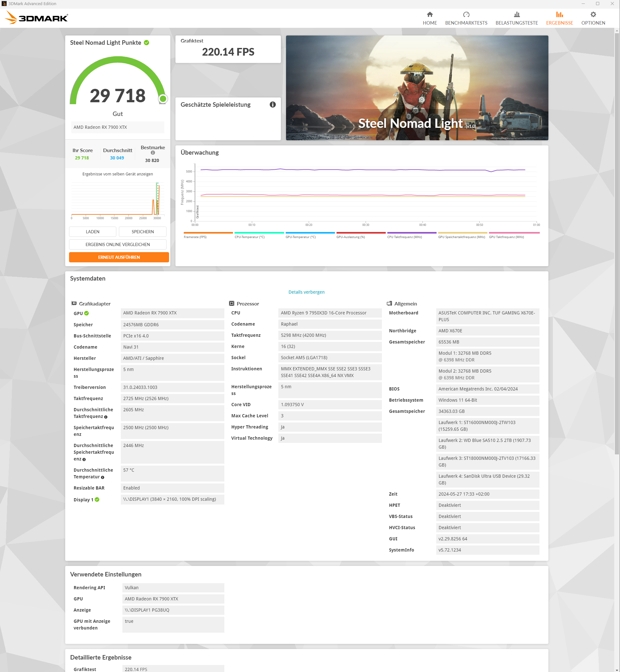Viewport: 620px width, 672px height.
Task: Switch to Ergebnisse tab
Action: (x=559, y=18)
